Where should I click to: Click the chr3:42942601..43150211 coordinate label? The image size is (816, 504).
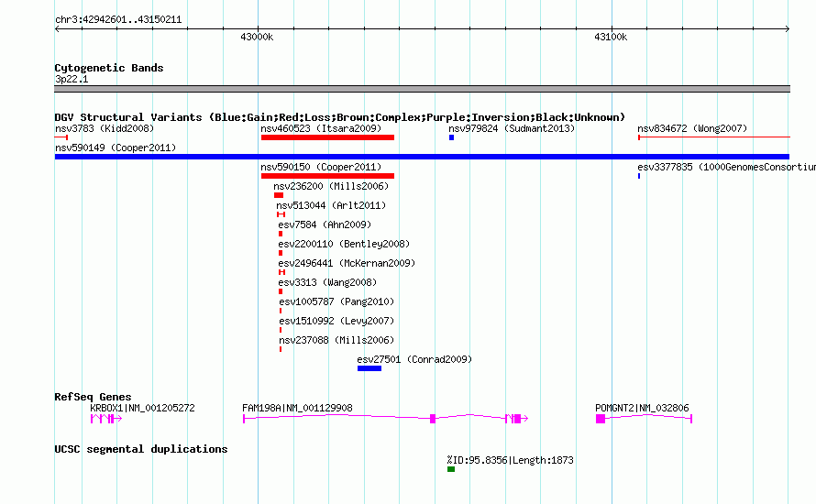(x=118, y=20)
